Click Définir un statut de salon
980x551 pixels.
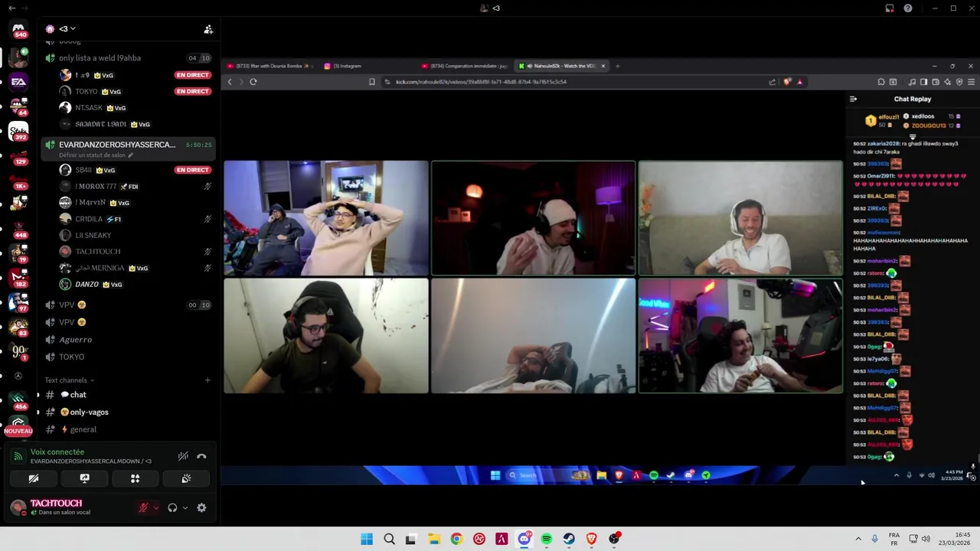click(92, 155)
